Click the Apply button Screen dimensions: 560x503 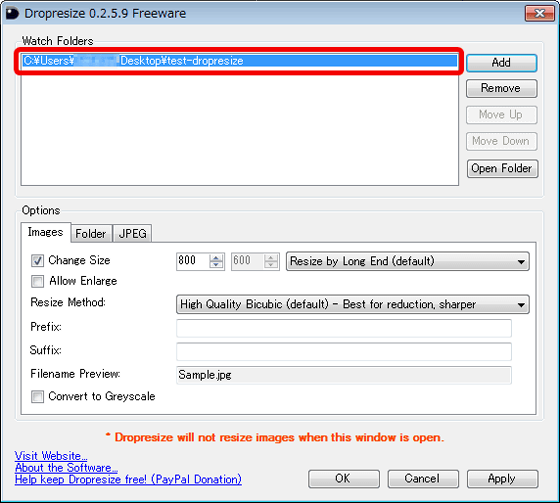(x=502, y=479)
